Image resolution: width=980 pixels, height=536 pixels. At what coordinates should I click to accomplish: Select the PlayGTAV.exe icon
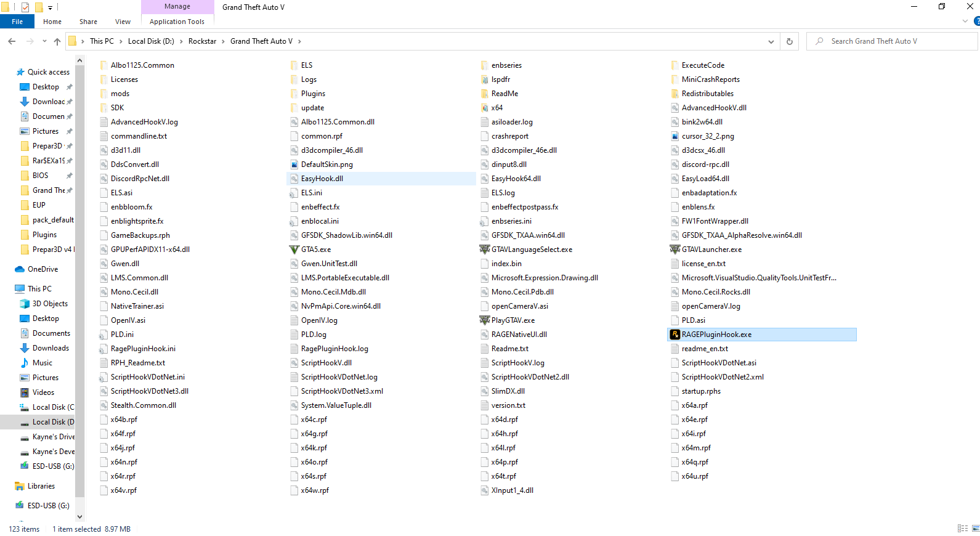pos(485,320)
